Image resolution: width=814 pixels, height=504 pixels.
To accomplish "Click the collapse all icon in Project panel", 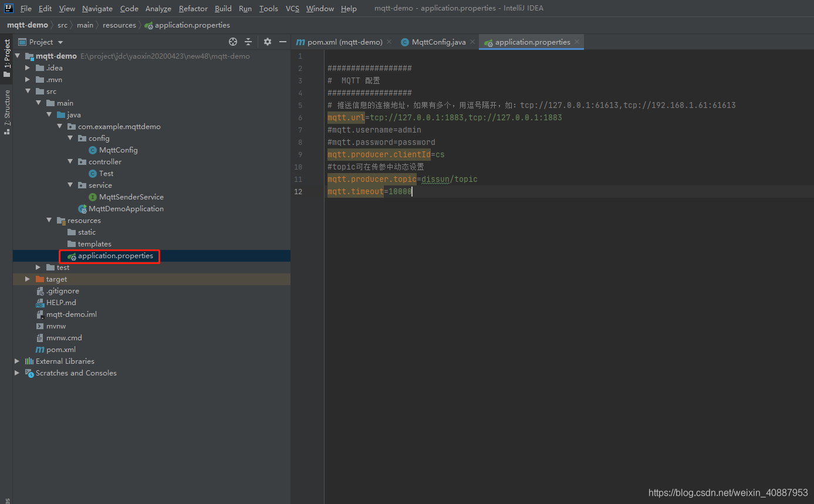I will tap(248, 42).
